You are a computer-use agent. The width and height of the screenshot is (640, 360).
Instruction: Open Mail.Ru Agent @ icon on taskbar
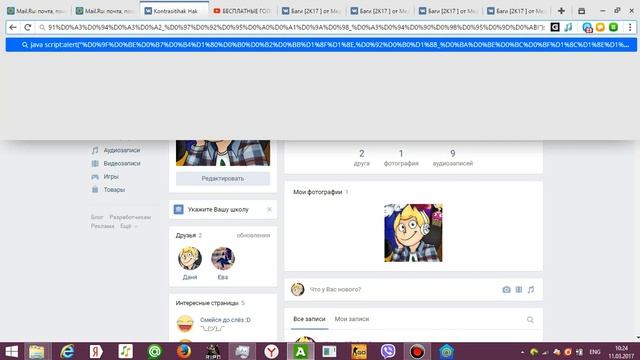(155, 351)
